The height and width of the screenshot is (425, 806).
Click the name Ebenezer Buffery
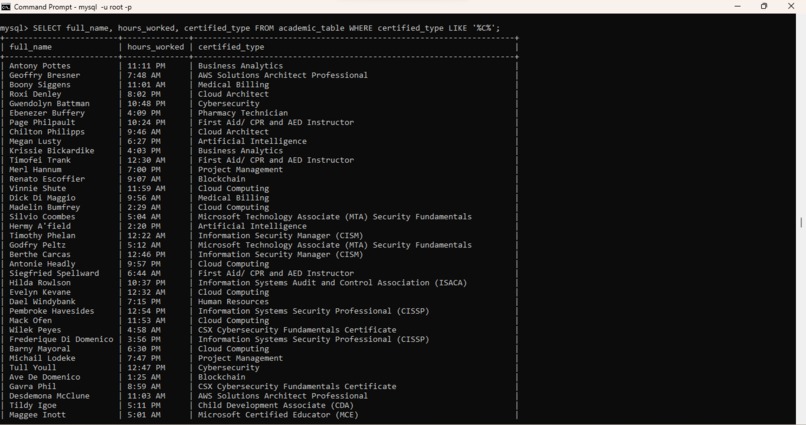click(47, 113)
